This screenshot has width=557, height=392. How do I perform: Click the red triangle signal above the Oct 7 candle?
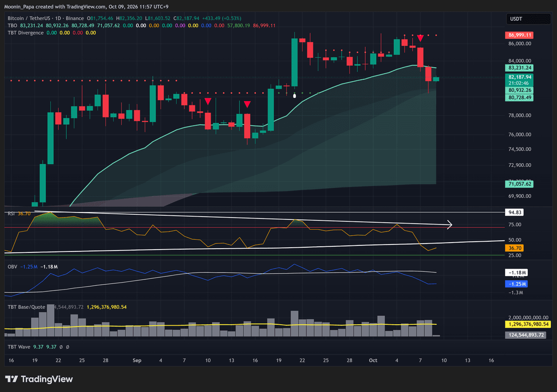[421, 37]
